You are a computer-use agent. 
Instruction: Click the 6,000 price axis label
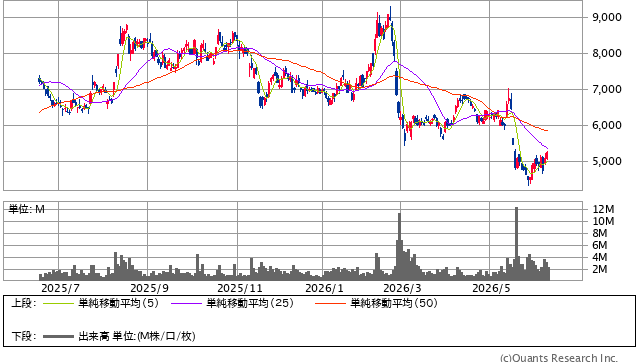[607, 125]
